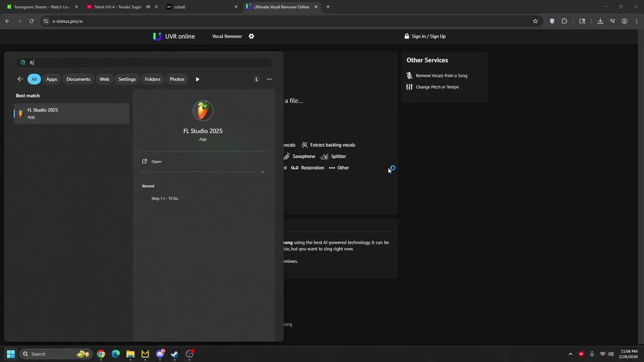Open Microsoft Edge from taskbar
The width and height of the screenshot is (644, 362).
pos(116,354)
